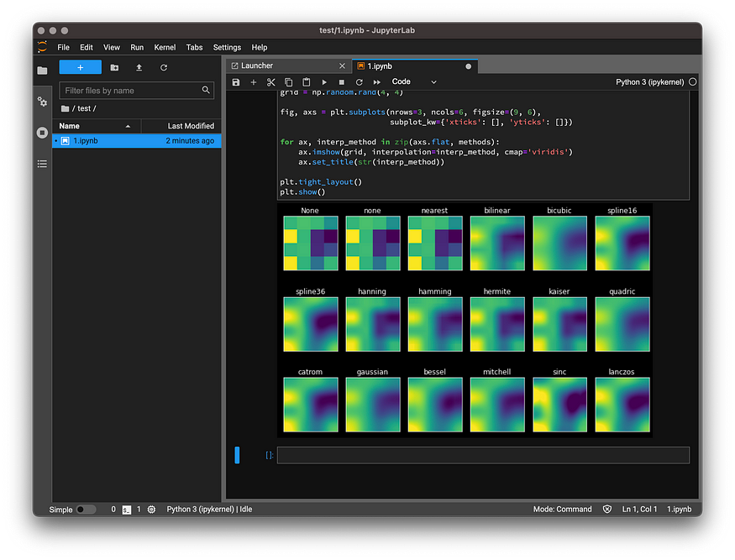735x560 pixels.
Task: Click the kernel count chip icon in status bar
Action: pos(151,510)
